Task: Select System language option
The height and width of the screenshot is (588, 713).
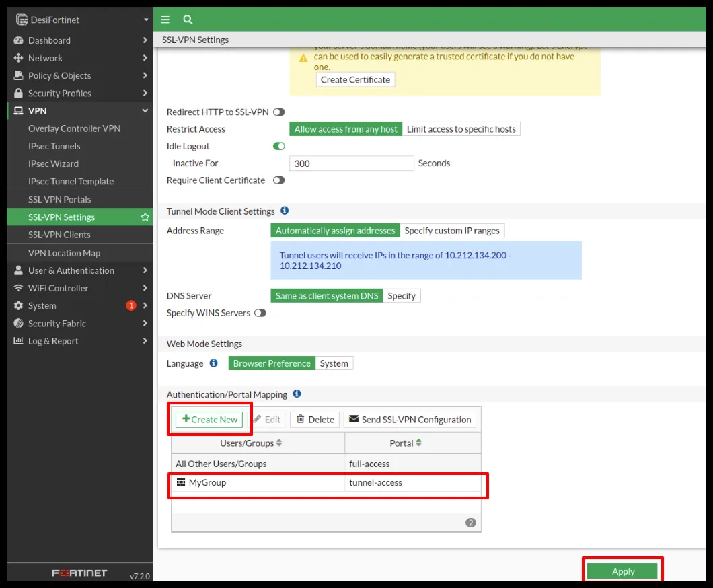Action: pos(334,363)
